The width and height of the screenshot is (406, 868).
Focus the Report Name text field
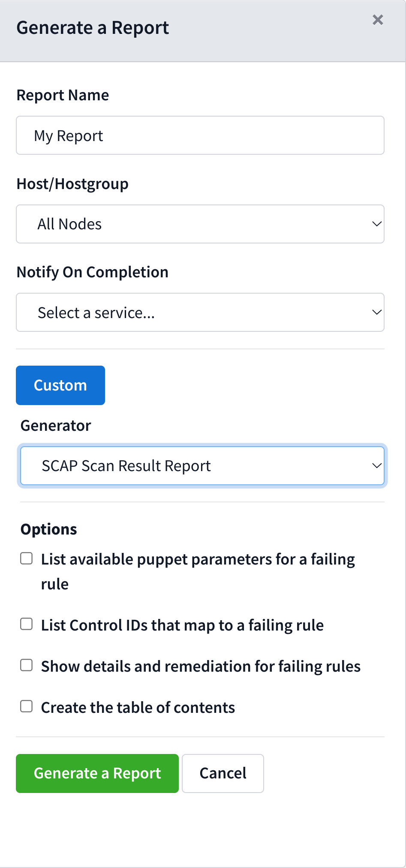pos(200,135)
